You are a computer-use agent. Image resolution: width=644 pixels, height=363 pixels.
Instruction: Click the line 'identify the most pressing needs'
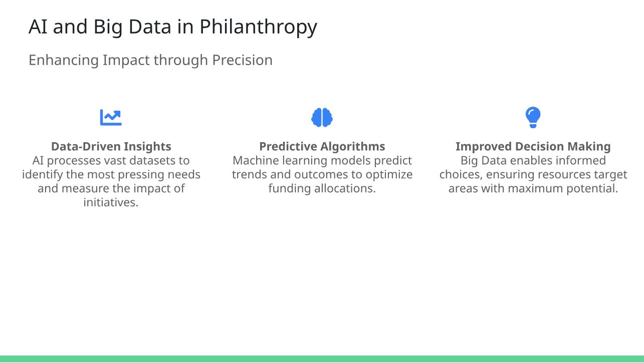pyautogui.click(x=111, y=175)
